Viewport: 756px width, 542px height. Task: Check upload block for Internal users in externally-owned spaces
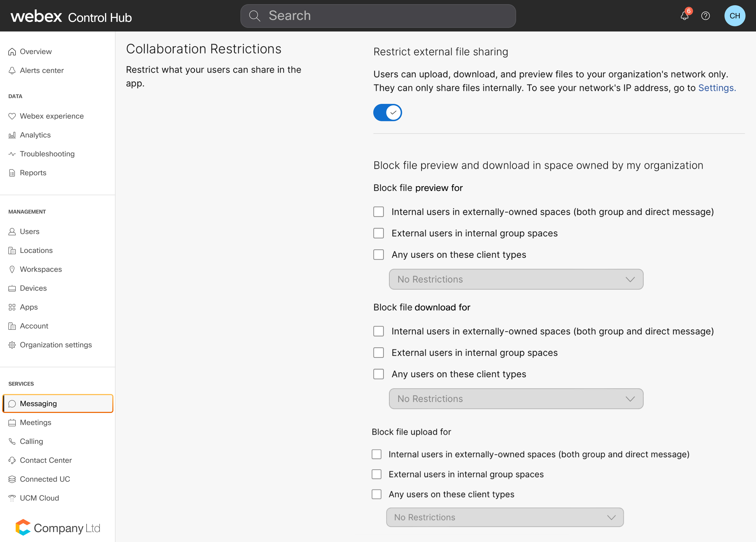[x=377, y=454]
